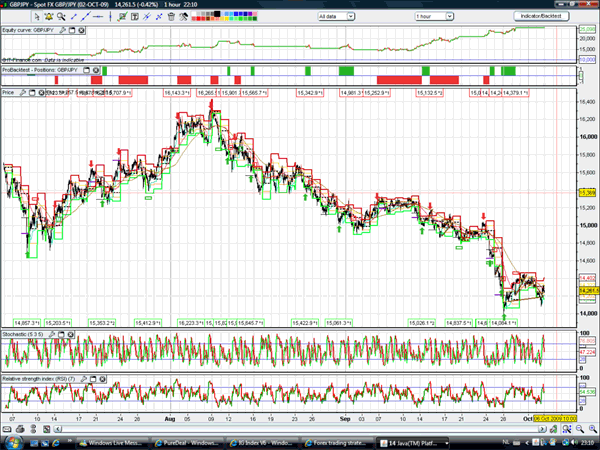Click the chart object check tool
Image resolution: width=600 pixels, height=450 pixels.
(x=122, y=16)
